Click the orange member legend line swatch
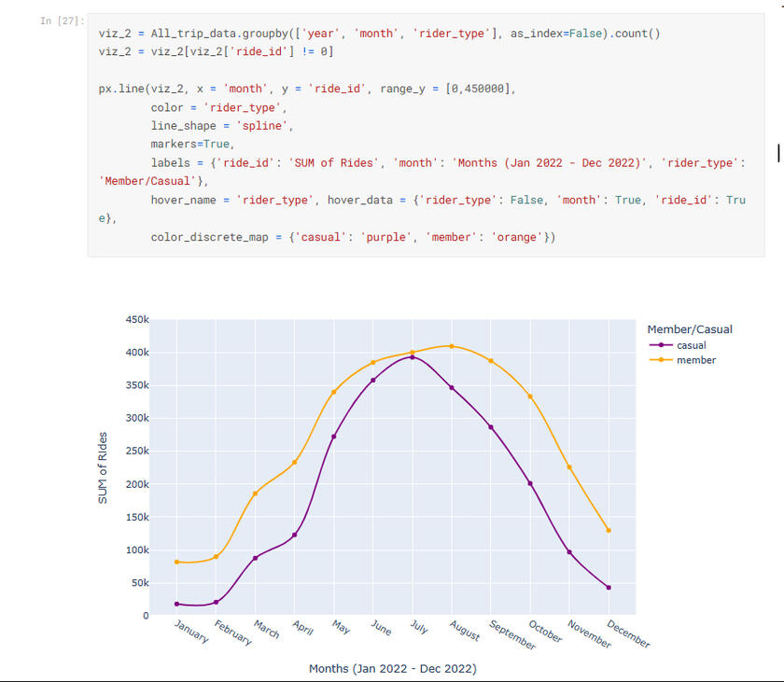This screenshot has width=784, height=682. (660, 360)
